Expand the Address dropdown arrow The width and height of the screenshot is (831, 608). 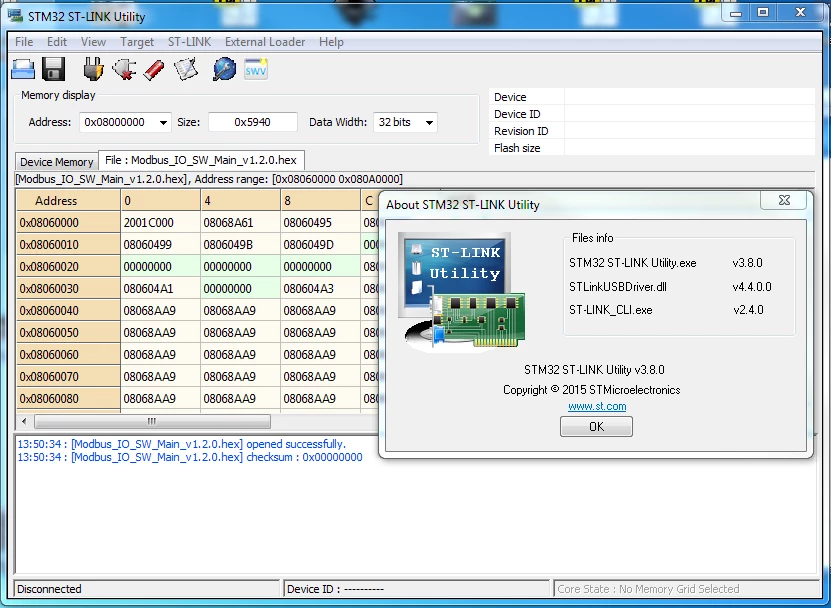163,122
